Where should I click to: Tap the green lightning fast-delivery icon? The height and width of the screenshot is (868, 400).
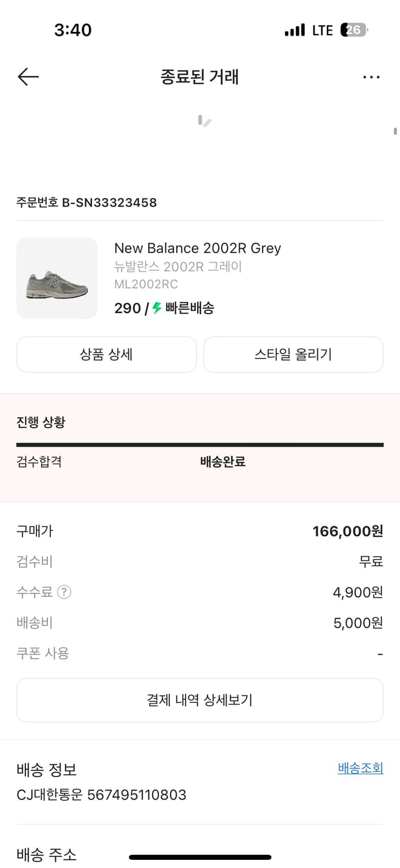[x=157, y=308]
